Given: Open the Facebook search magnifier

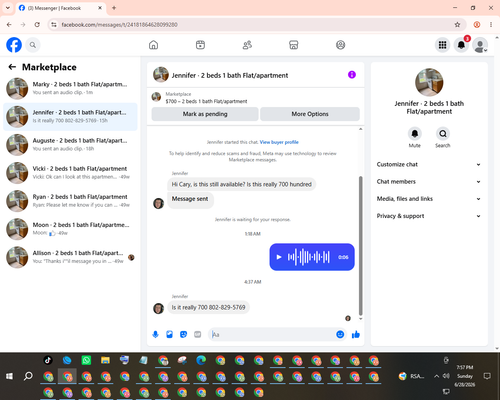Looking at the screenshot, I should [33, 45].
